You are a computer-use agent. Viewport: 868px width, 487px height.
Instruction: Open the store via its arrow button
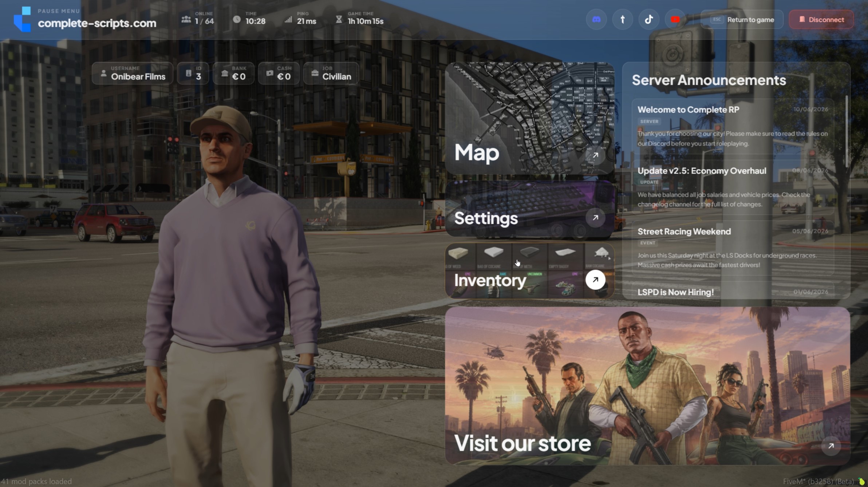[x=831, y=446]
